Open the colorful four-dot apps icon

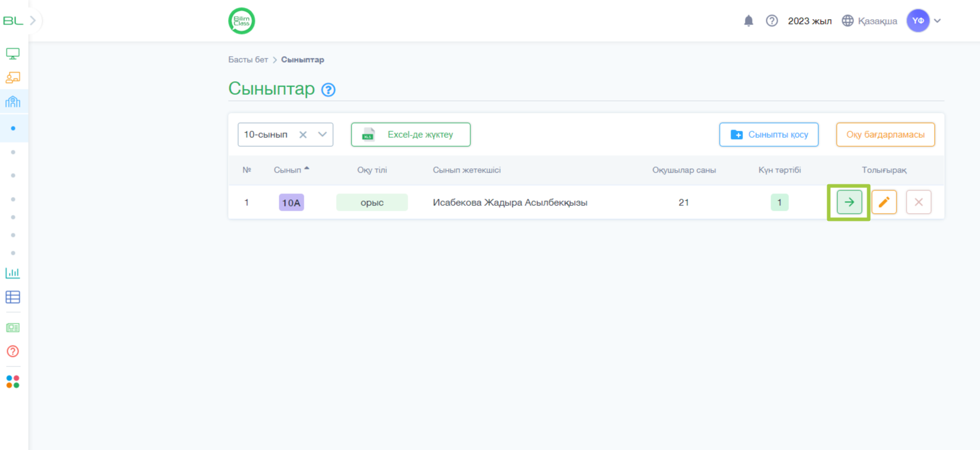[x=13, y=381]
